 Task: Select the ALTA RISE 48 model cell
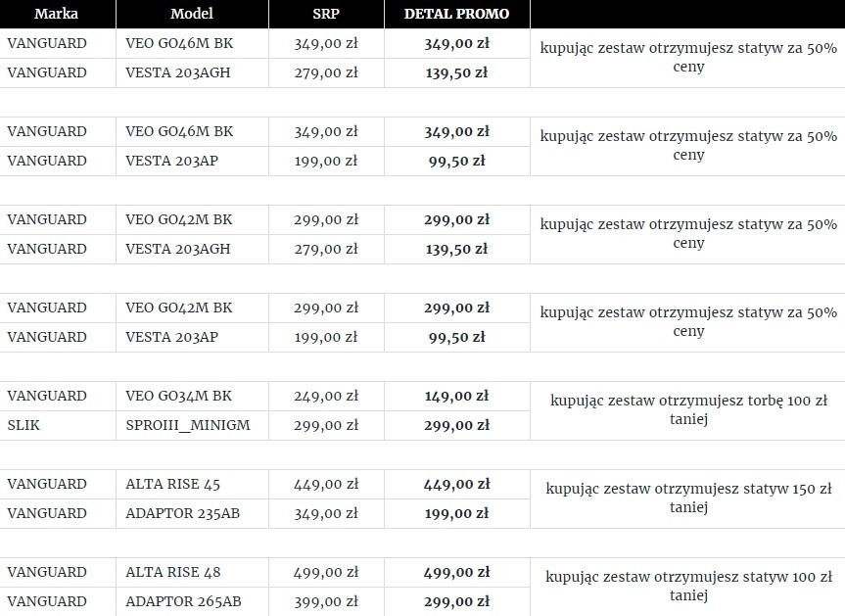point(192,572)
